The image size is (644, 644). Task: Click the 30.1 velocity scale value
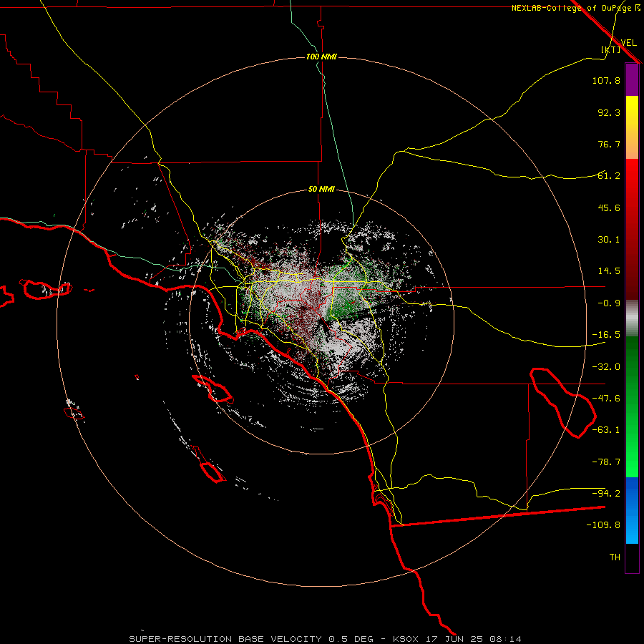(x=609, y=240)
